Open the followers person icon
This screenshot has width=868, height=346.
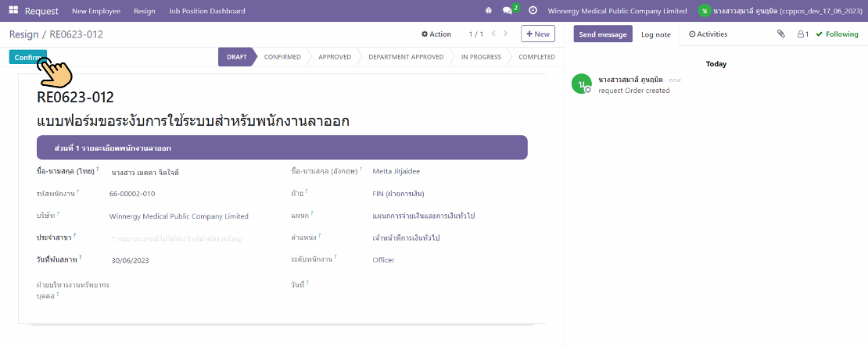coord(802,34)
